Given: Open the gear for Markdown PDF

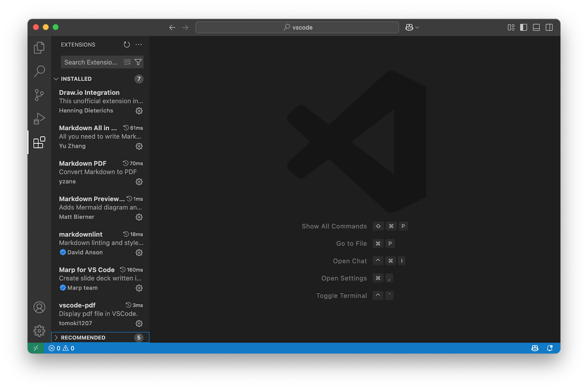Looking at the screenshot, I should coord(139,182).
